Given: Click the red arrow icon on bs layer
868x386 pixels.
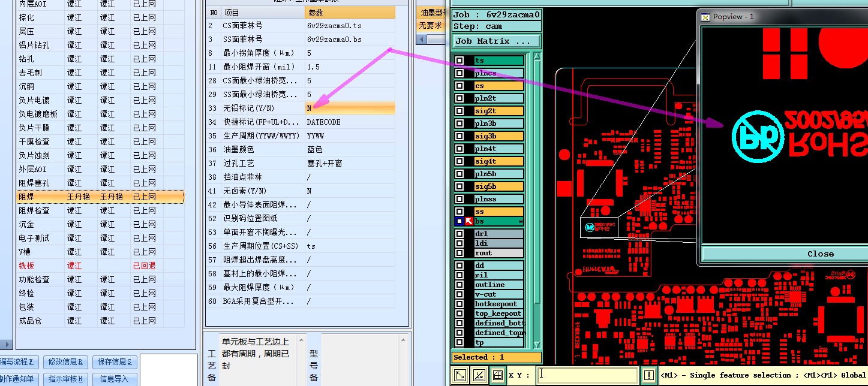Looking at the screenshot, I should (469, 221).
